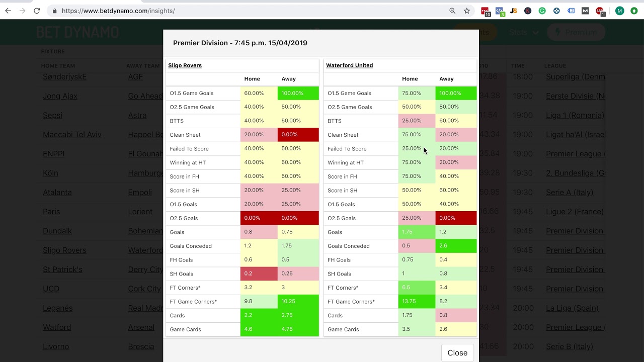Click the browser forward arrow

click(22, 11)
